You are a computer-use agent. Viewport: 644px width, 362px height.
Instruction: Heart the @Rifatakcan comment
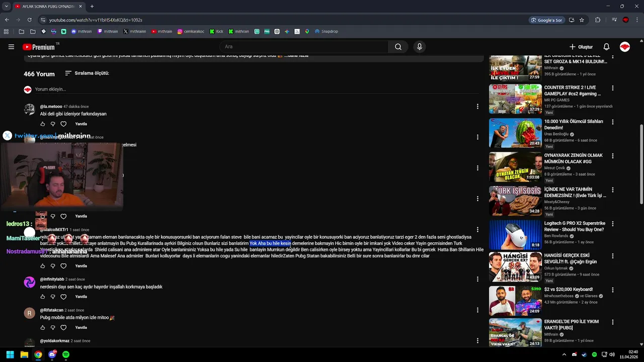pyautogui.click(x=63, y=327)
